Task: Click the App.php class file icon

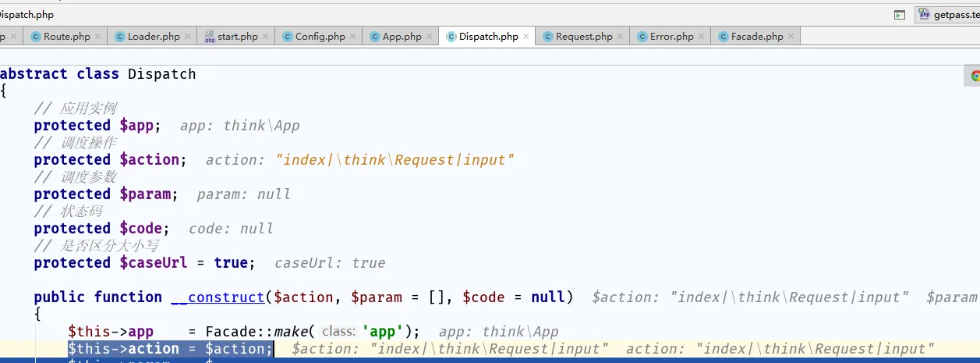Action: click(x=375, y=37)
